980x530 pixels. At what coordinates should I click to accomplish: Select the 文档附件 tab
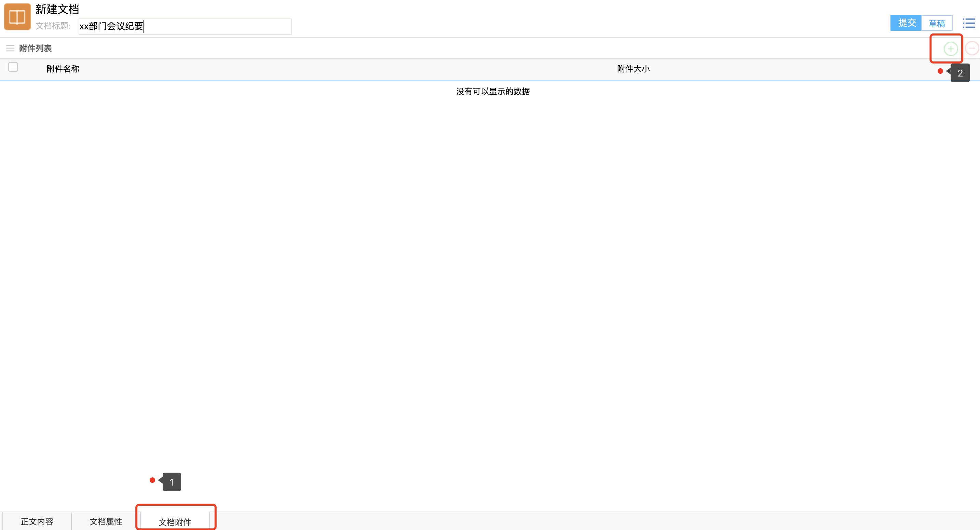click(175, 522)
